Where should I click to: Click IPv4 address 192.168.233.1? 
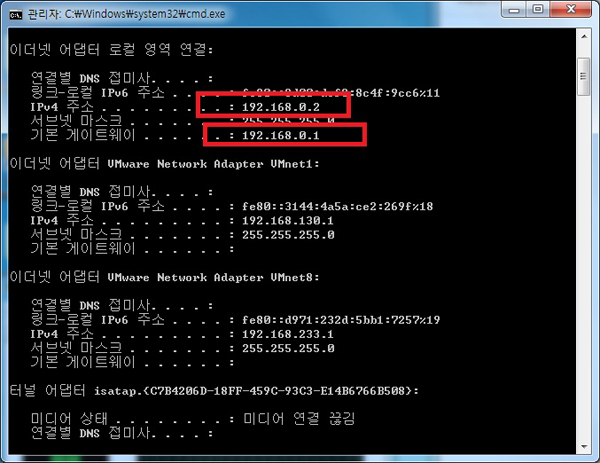click(x=287, y=334)
